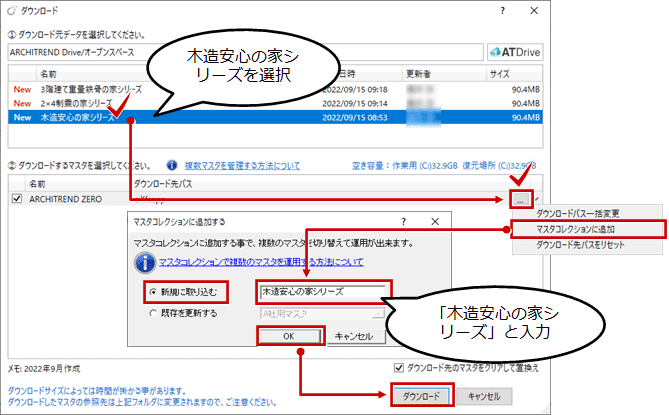
Task: Open the A社用マスタ dropdown
Action: (x=323, y=314)
